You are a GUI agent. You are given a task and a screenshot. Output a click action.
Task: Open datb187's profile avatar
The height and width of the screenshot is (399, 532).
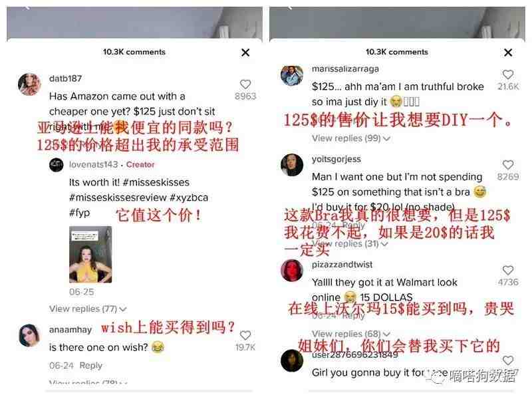(x=29, y=84)
